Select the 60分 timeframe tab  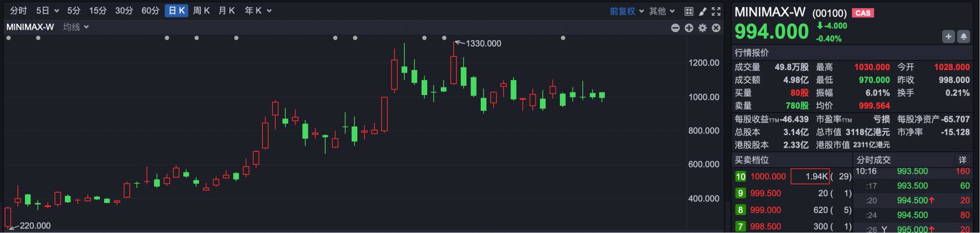point(150,11)
